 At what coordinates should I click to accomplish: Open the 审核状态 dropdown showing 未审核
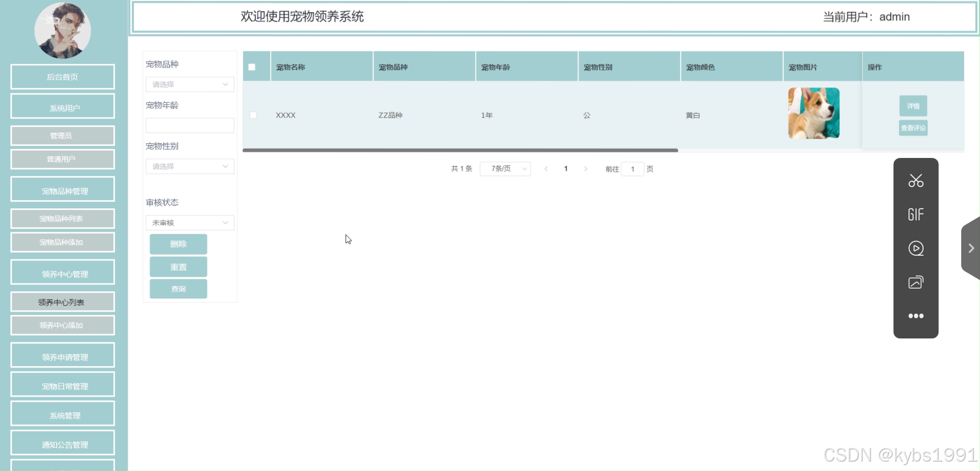click(190, 223)
